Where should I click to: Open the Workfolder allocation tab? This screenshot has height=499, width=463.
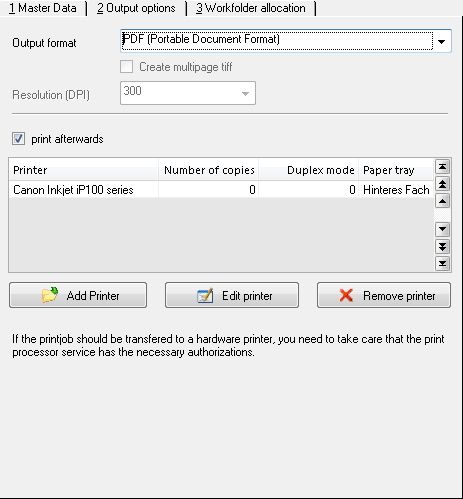(250, 8)
